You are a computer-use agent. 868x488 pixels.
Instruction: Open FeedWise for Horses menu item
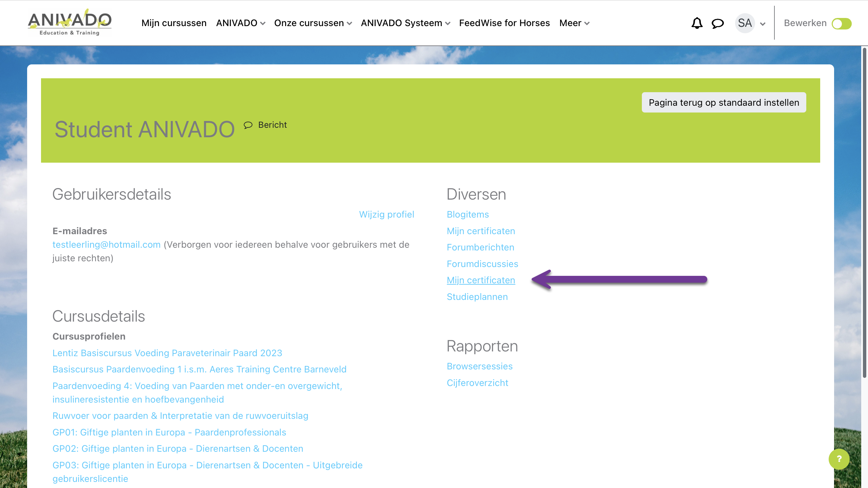coord(504,23)
